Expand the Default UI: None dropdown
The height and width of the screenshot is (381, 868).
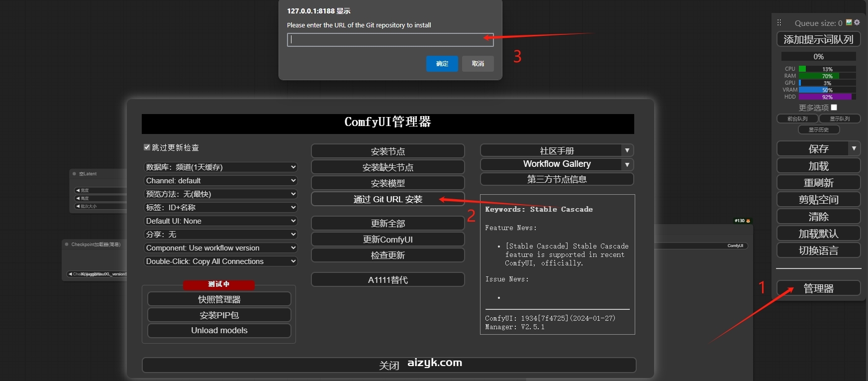click(221, 221)
